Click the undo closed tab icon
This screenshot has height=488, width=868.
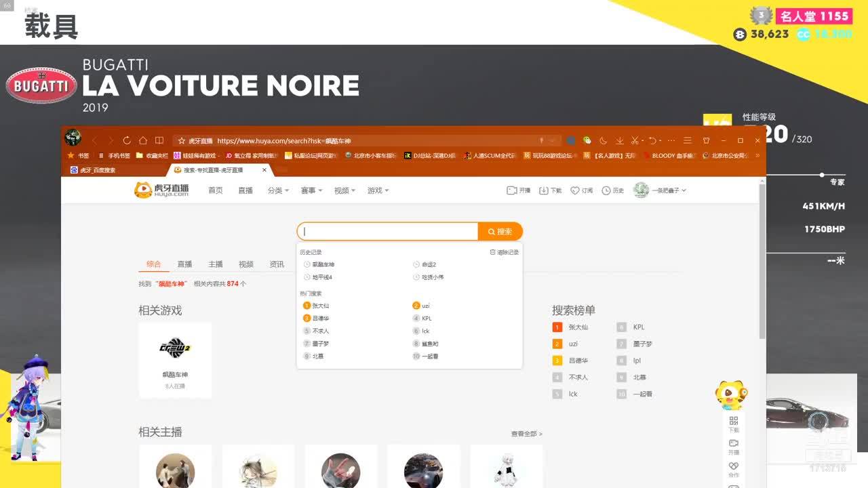tap(652, 140)
